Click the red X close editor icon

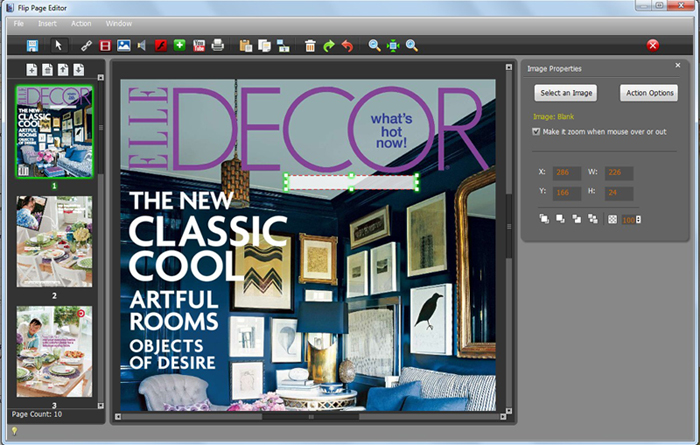(x=653, y=45)
